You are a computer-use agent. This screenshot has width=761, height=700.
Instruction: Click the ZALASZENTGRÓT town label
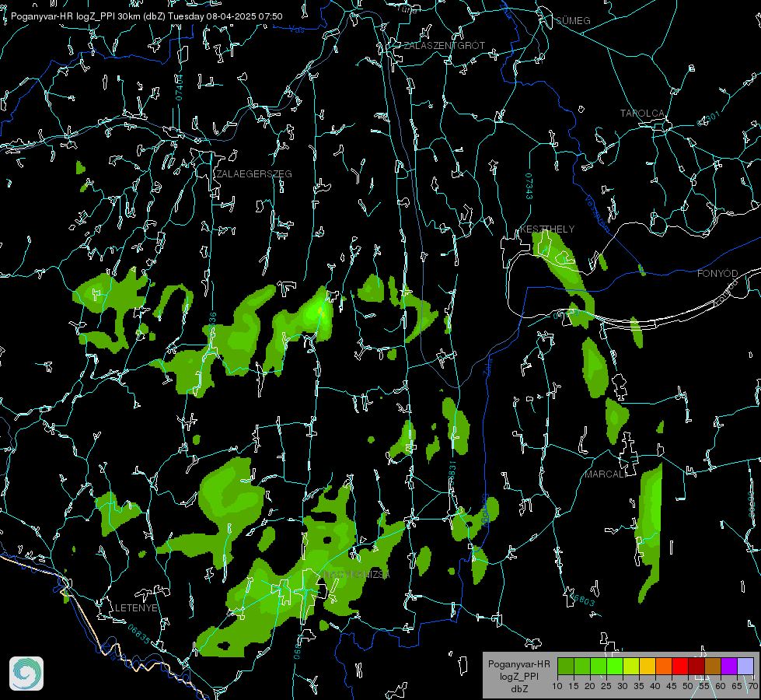pyautogui.click(x=444, y=46)
